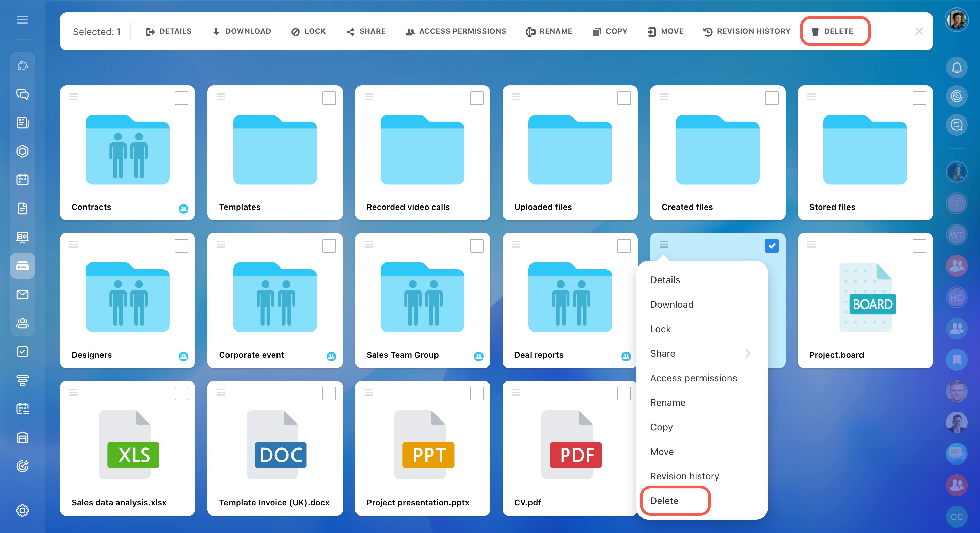The height and width of the screenshot is (533, 980).
Task: Click DOWNLOAD in the top toolbar
Action: tap(241, 31)
